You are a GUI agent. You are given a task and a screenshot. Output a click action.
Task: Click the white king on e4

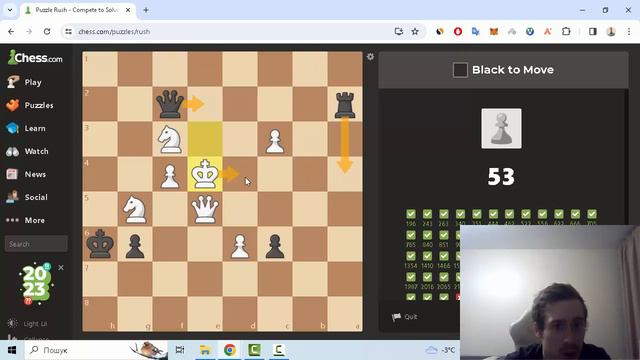[205, 174]
